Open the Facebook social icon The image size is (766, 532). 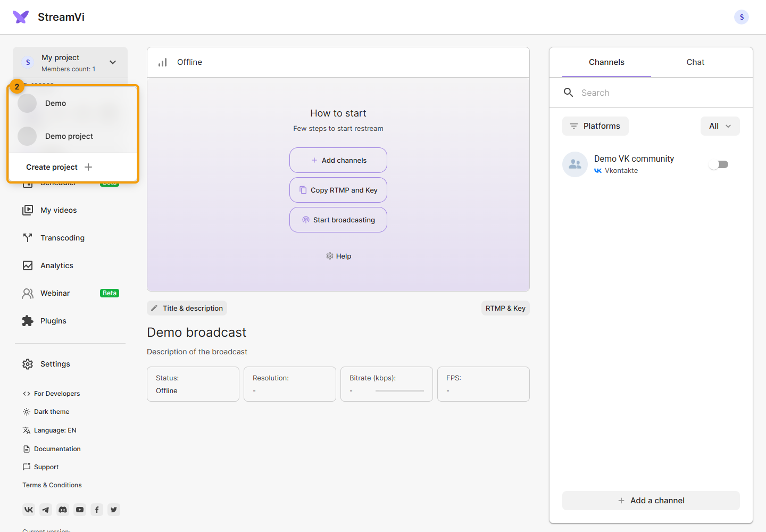pos(97,510)
